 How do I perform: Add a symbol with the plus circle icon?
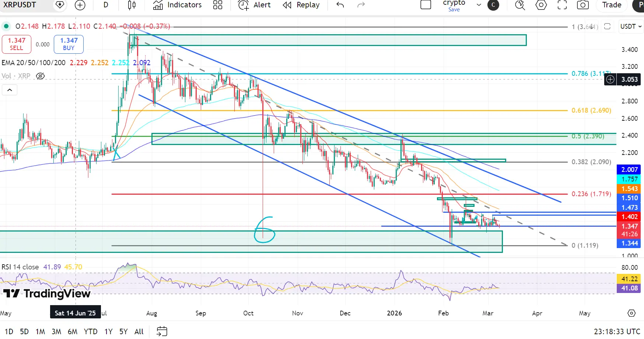80,5
